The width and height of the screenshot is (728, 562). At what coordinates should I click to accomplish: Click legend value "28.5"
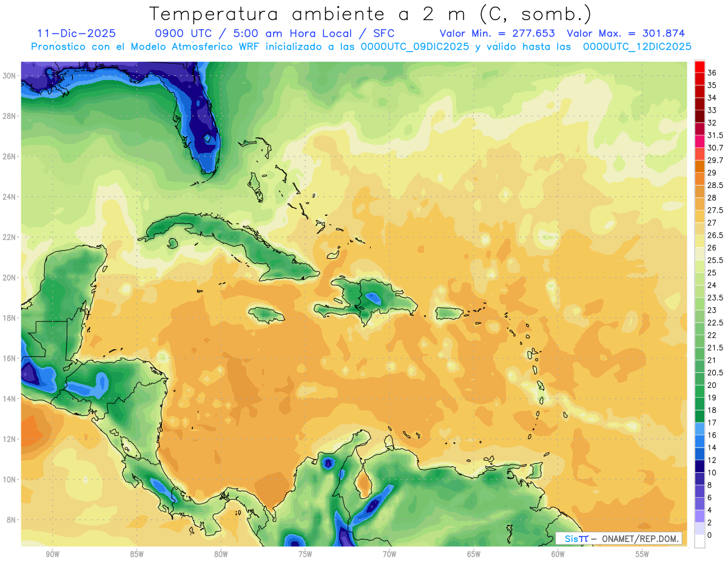(715, 185)
